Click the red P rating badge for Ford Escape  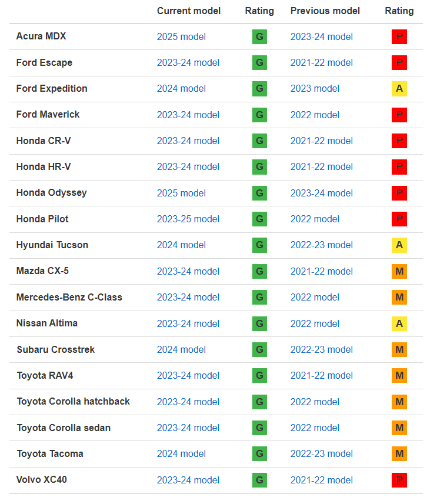(399, 63)
